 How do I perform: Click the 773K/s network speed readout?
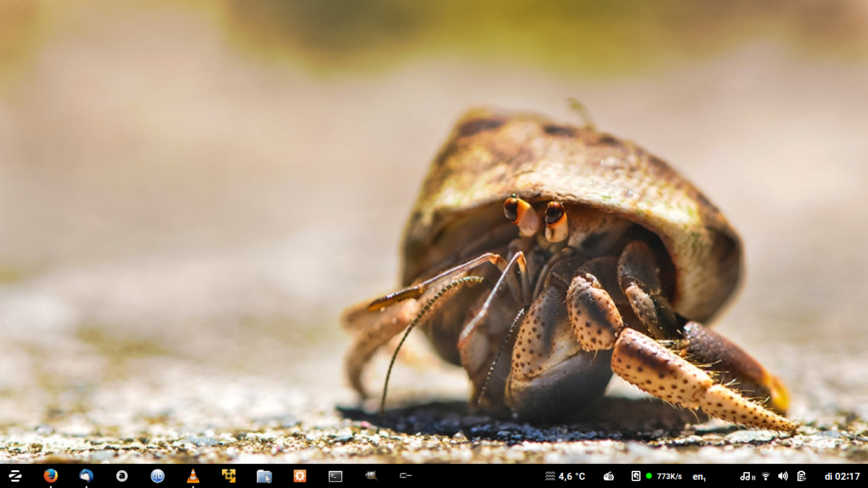coord(669,476)
